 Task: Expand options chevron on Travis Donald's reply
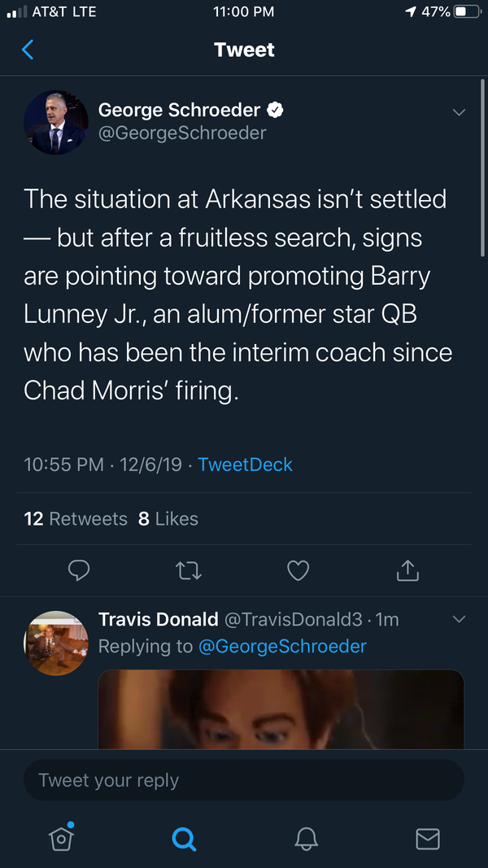[x=459, y=620]
